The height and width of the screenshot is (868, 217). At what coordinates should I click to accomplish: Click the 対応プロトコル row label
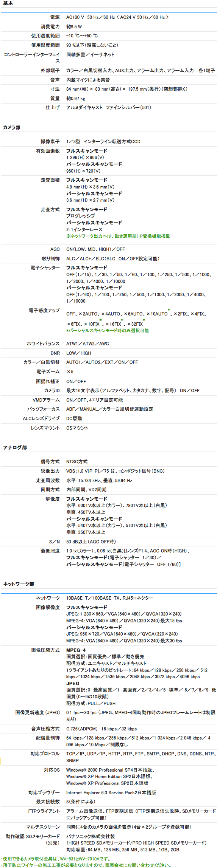[45, 754]
